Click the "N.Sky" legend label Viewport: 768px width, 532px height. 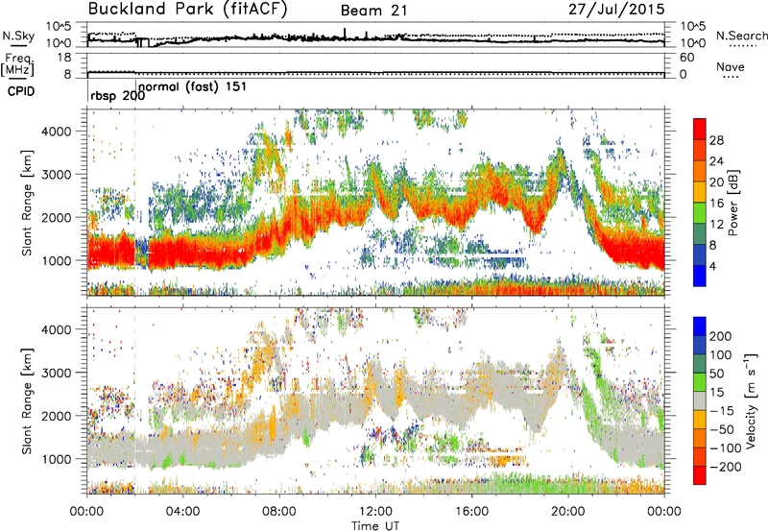click(18, 36)
